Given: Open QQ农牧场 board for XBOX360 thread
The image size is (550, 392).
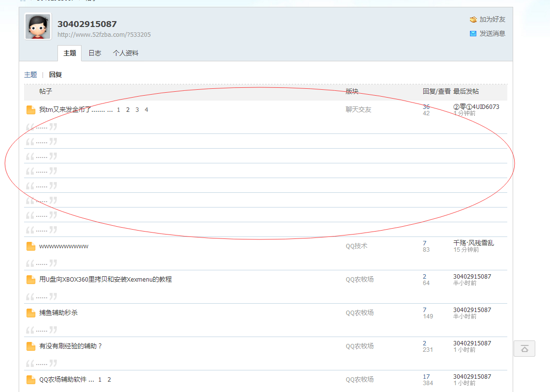Looking at the screenshot, I should click(359, 279).
